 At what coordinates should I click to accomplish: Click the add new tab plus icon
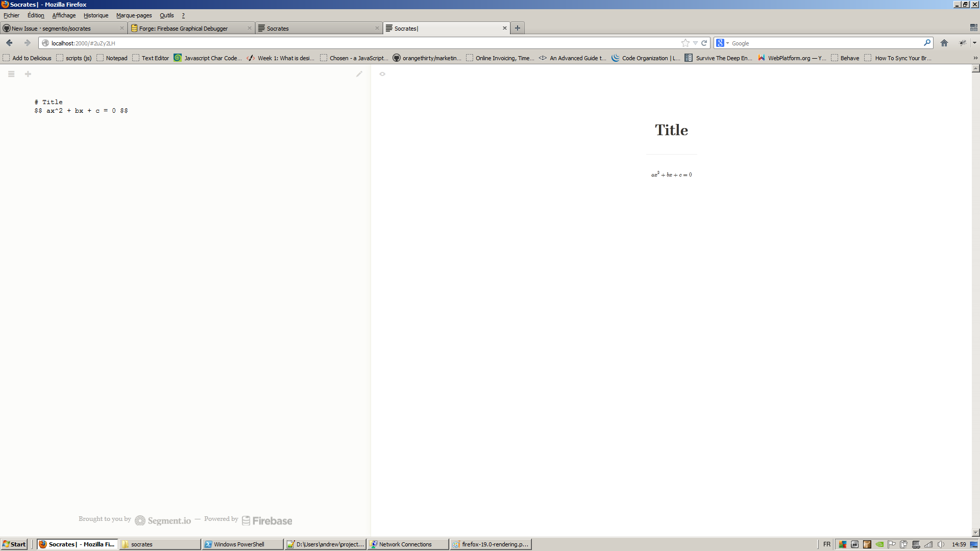click(517, 28)
